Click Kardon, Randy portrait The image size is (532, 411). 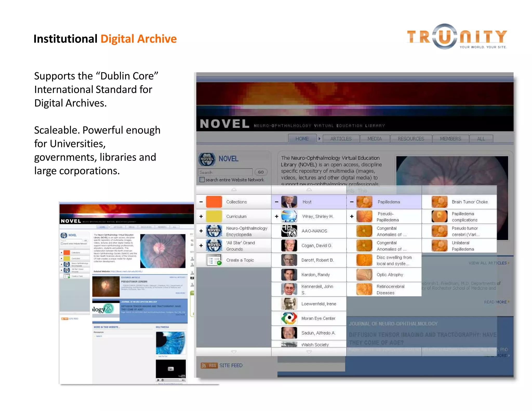tap(289, 275)
